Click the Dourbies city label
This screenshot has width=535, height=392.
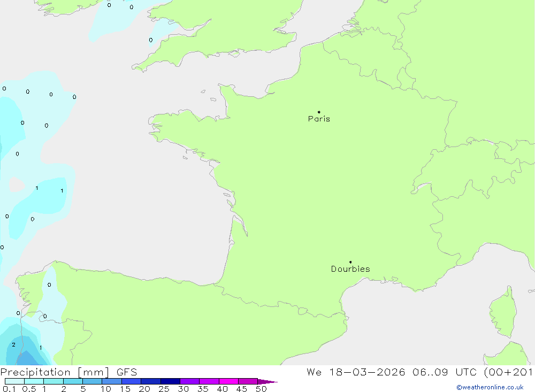click(x=350, y=269)
